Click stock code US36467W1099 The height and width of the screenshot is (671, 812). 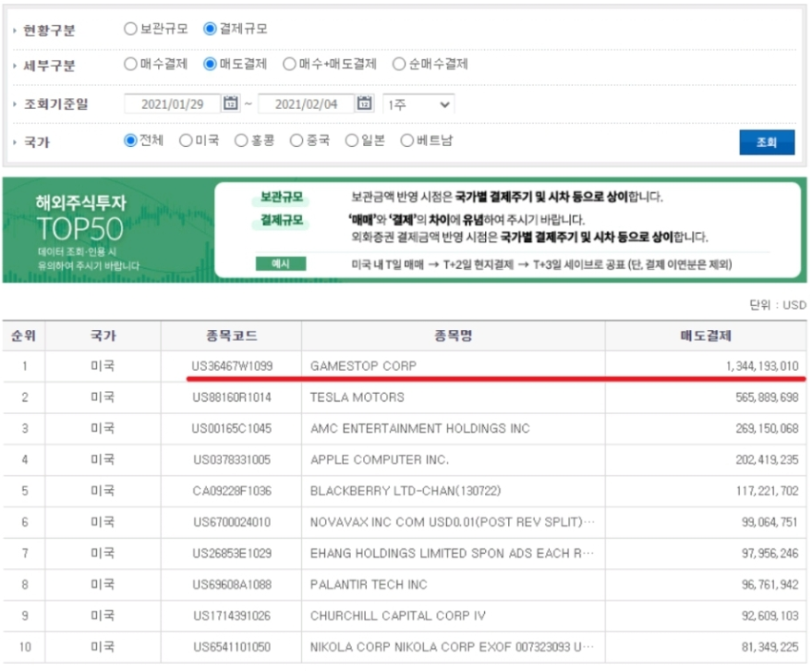click(x=232, y=366)
